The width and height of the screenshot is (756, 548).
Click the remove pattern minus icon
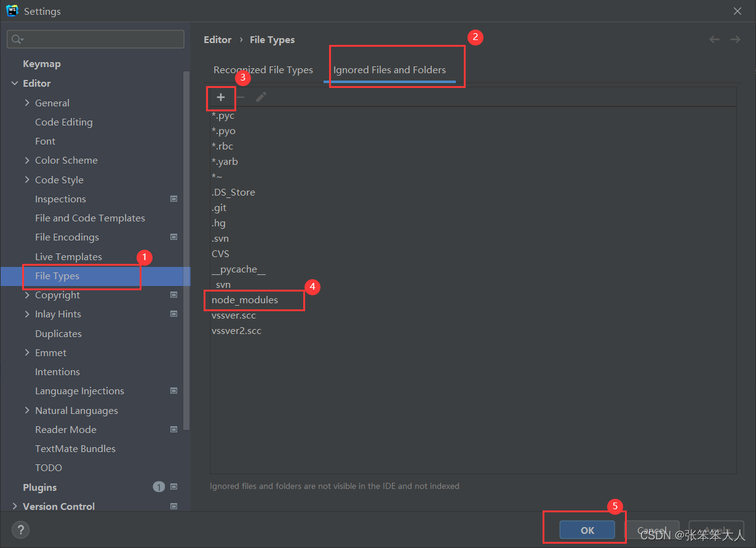[240, 97]
